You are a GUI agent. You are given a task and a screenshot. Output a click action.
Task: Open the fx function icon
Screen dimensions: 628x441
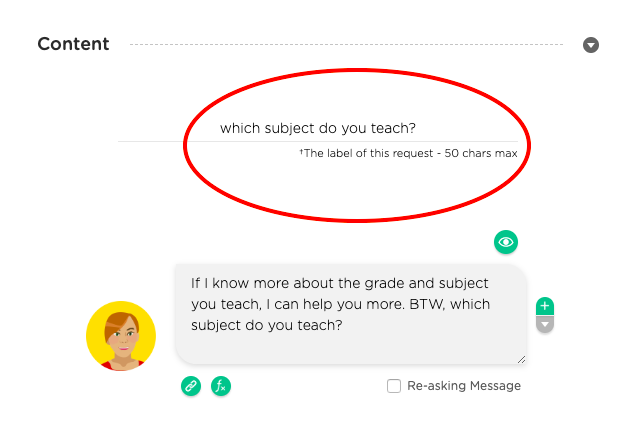tap(221, 386)
